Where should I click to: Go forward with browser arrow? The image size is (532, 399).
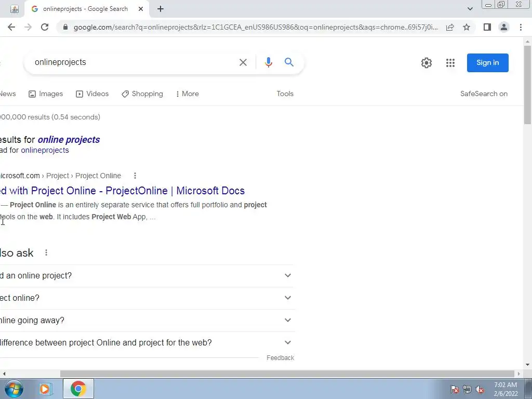tap(28, 27)
